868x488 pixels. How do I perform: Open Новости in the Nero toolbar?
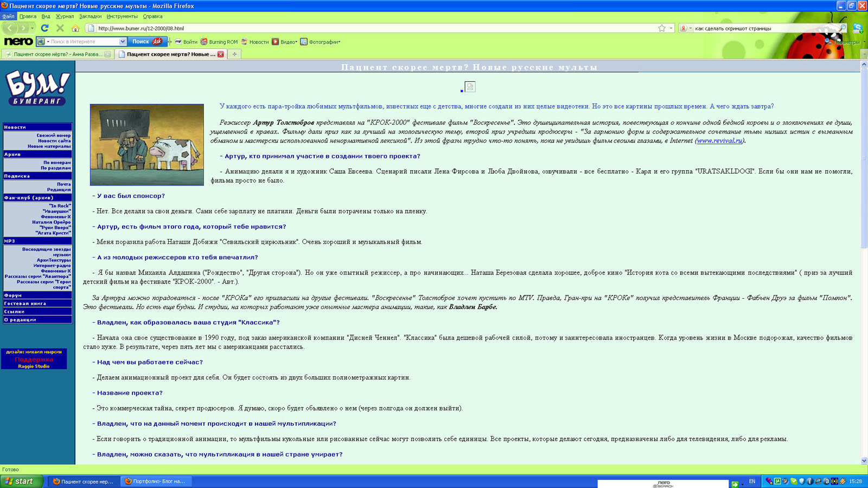(254, 42)
